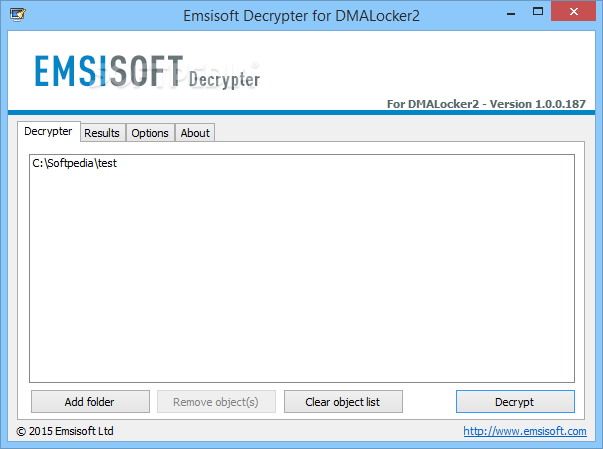Click the Clear object list button
Image resolution: width=603 pixels, height=449 pixels.
tap(343, 402)
